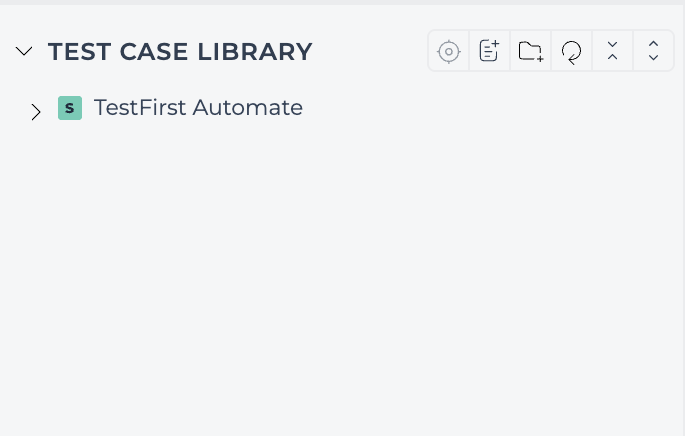
Task: Collapse all tree nodes with inward arrows icon
Action: pyautogui.click(x=612, y=51)
